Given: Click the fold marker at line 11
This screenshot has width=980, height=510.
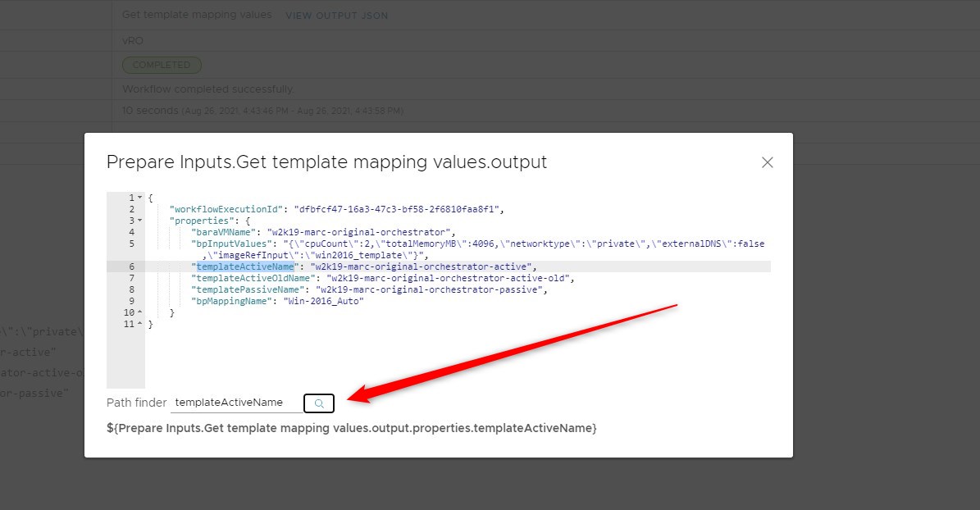Looking at the screenshot, I should coord(140,324).
